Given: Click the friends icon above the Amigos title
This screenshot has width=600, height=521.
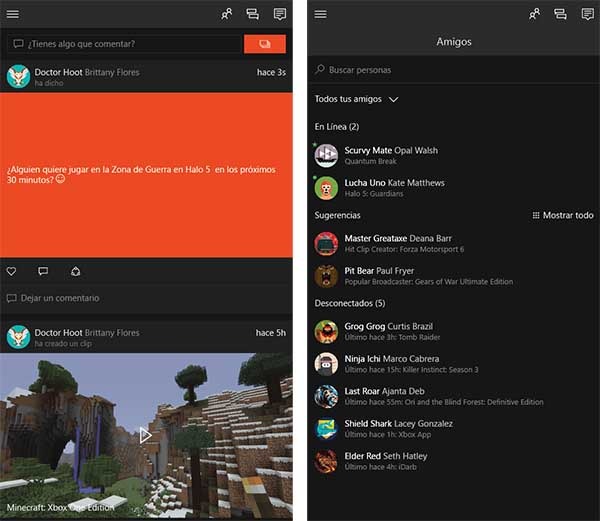Looking at the screenshot, I should coord(534,14).
